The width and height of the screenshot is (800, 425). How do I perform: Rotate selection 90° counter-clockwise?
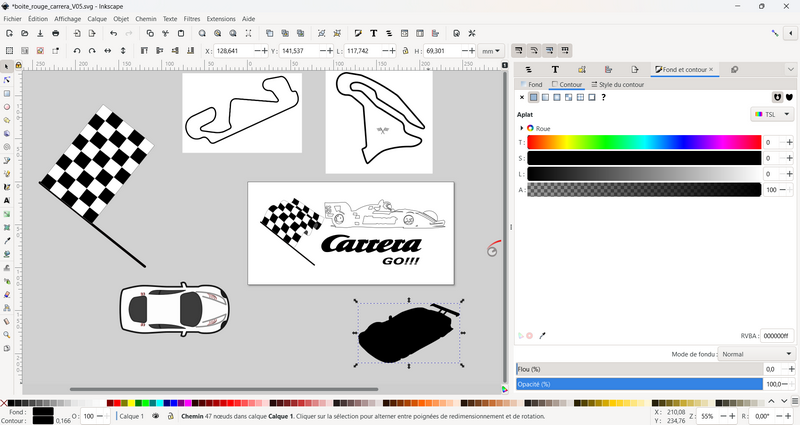click(77, 51)
